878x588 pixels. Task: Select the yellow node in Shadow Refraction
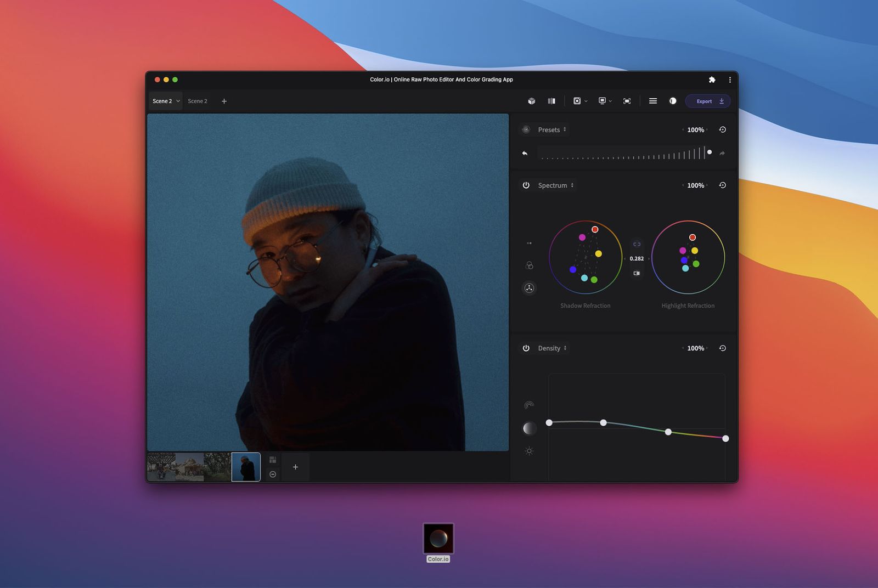point(599,254)
